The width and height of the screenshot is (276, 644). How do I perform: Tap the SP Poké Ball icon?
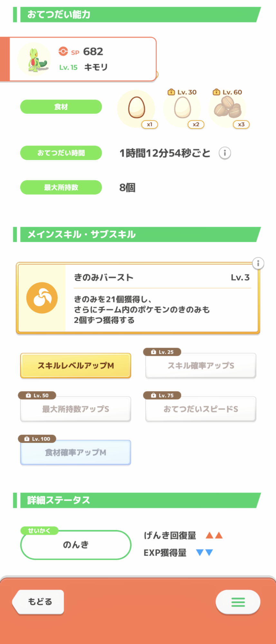(63, 52)
